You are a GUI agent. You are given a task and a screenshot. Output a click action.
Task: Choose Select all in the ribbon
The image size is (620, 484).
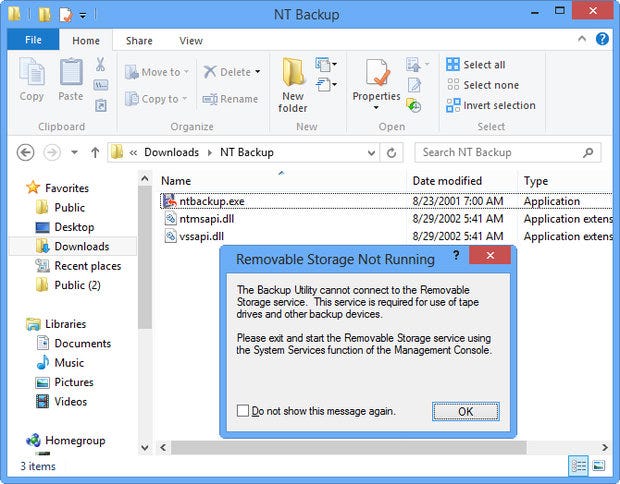coord(476,64)
